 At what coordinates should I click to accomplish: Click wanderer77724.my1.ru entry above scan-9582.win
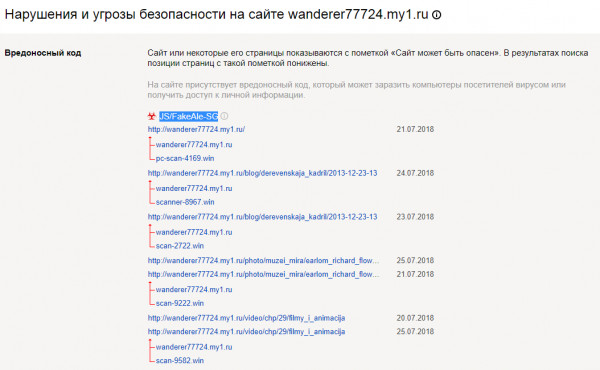coord(194,347)
